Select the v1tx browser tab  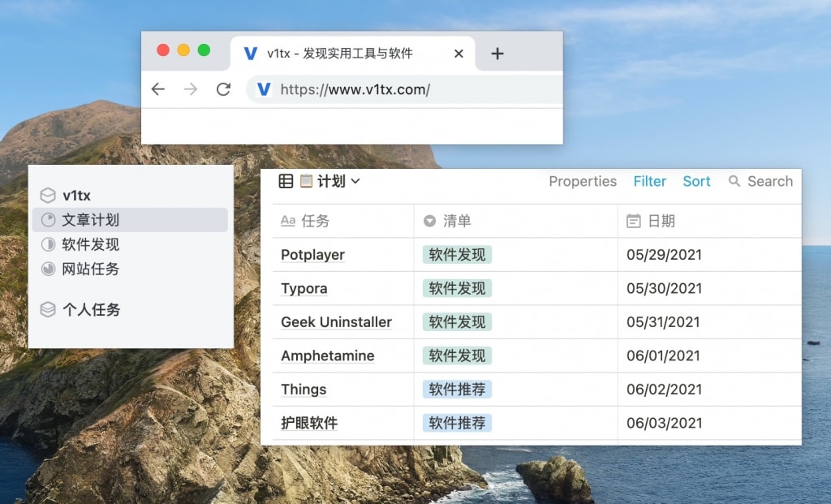point(353,54)
